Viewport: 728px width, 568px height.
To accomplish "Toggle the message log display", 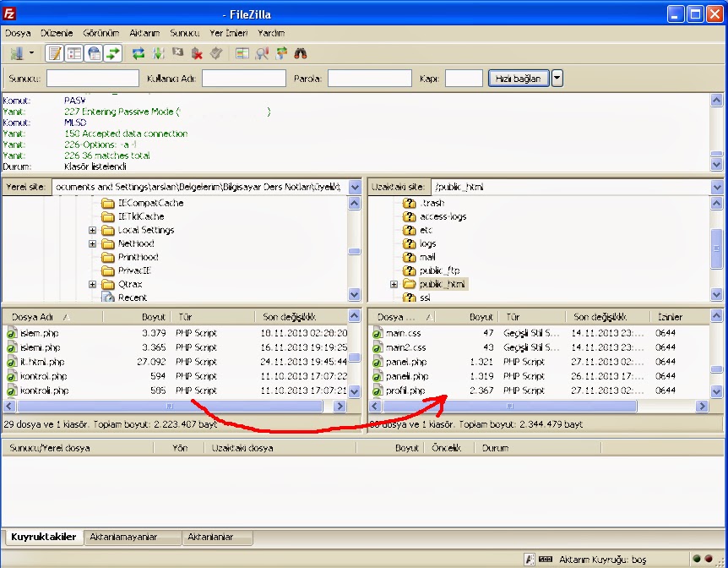I will tap(55, 53).
